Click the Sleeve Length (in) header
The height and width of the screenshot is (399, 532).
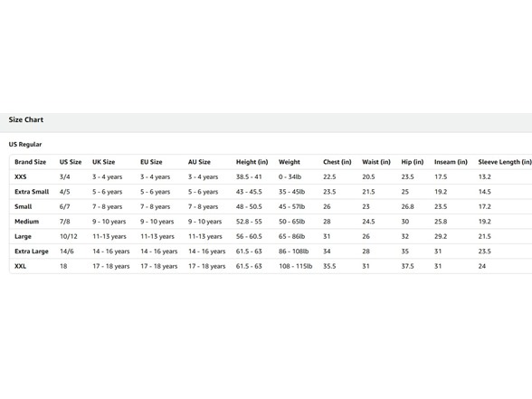(505, 162)
